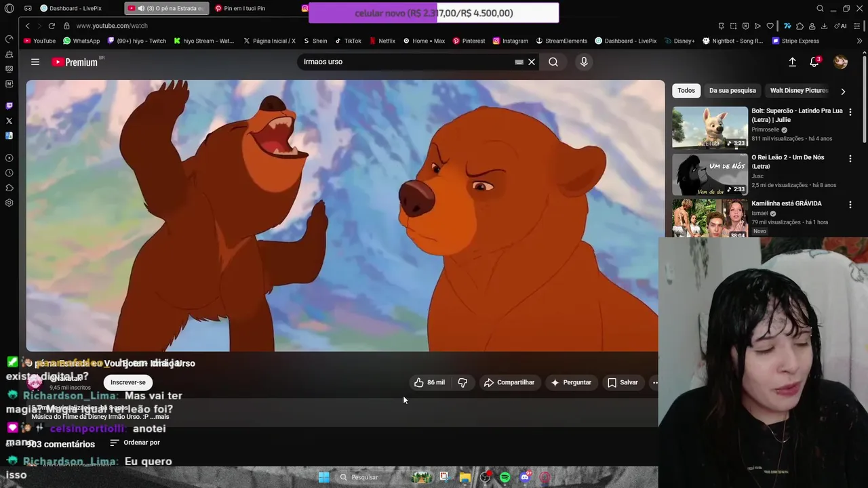868x488 pixels.
Task: Select the Todos filter chip
Action: coord(686,90)
